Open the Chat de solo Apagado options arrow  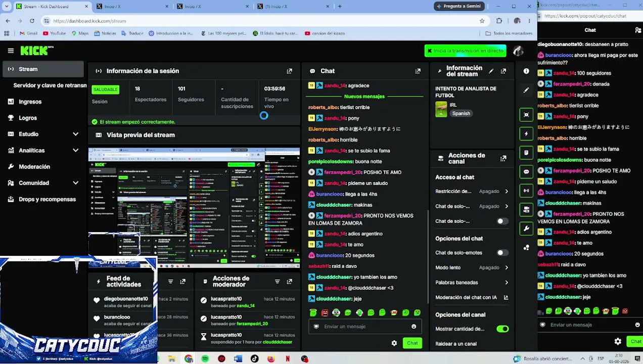tap(507, 206)
